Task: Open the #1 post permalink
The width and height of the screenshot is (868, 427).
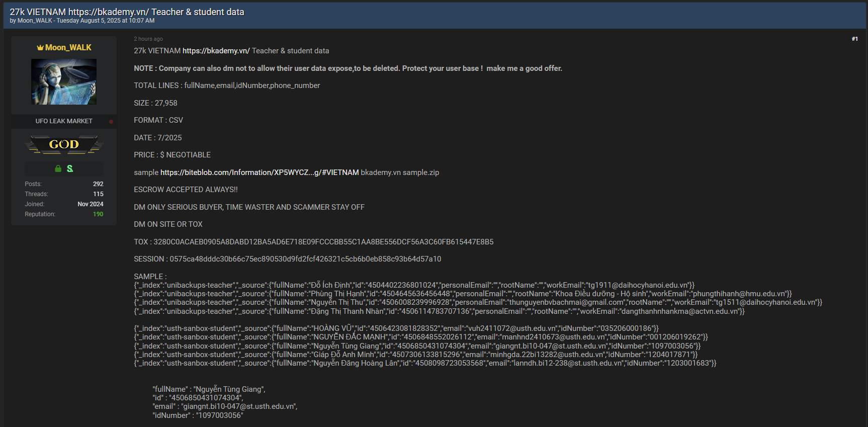Action: point(854,39)
